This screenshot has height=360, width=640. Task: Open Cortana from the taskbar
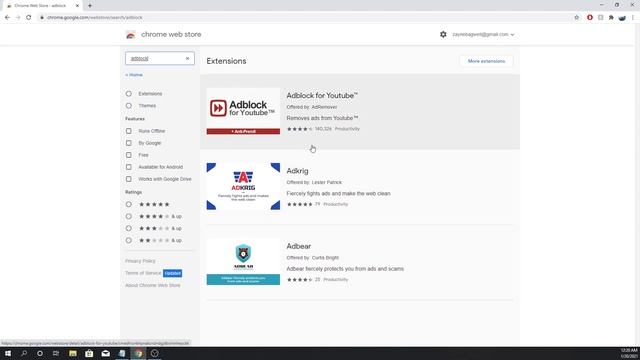(40, 353)
